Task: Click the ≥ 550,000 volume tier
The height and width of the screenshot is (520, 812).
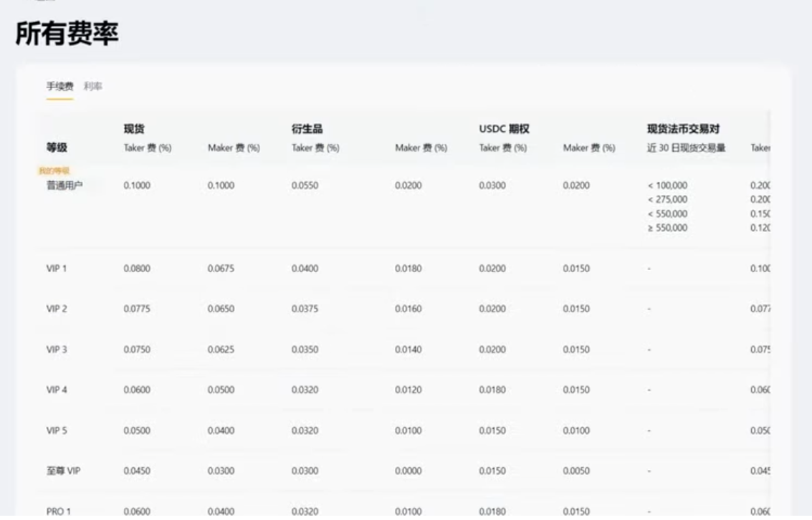Action: (667, 228)
